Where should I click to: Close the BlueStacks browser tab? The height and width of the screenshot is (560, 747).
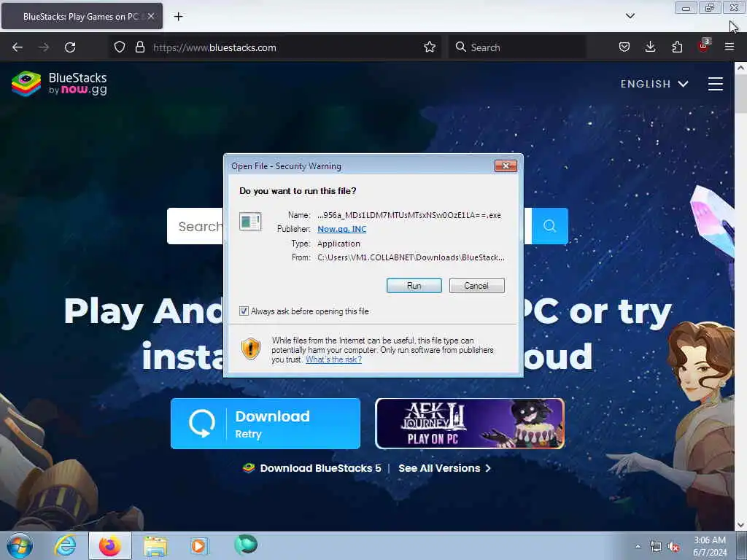[150, 16]
